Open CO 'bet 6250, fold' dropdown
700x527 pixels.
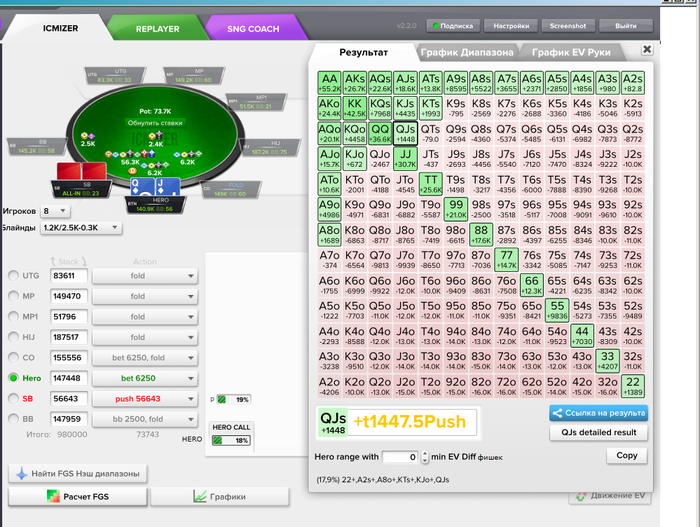click(x=145, y=358)
